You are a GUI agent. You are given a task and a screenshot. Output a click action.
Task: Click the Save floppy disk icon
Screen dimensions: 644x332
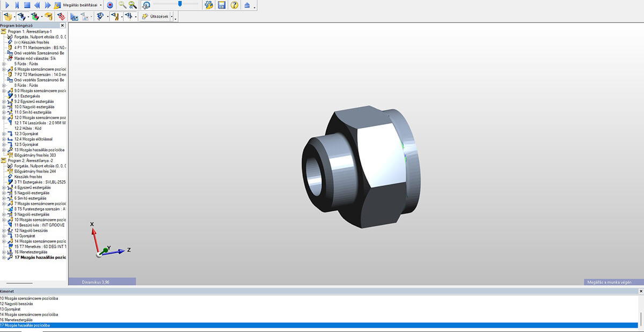coord(221,5)
